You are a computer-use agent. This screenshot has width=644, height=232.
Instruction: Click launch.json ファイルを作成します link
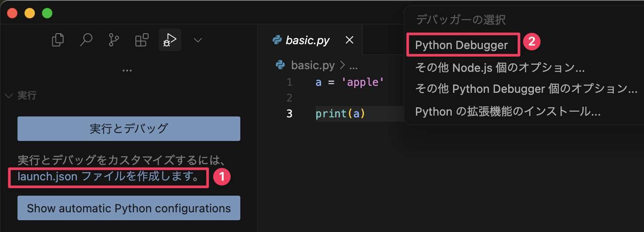[108, 177]
